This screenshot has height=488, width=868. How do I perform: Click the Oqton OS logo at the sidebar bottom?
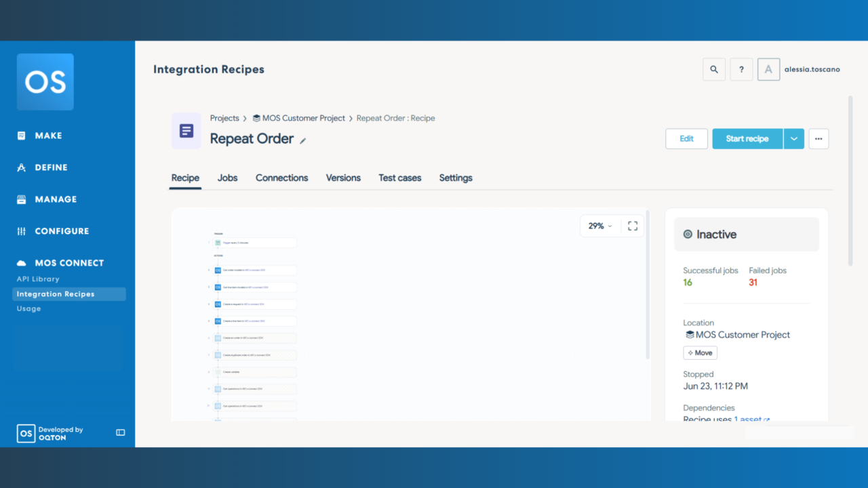pyautogui.click(x=26, y=434)
